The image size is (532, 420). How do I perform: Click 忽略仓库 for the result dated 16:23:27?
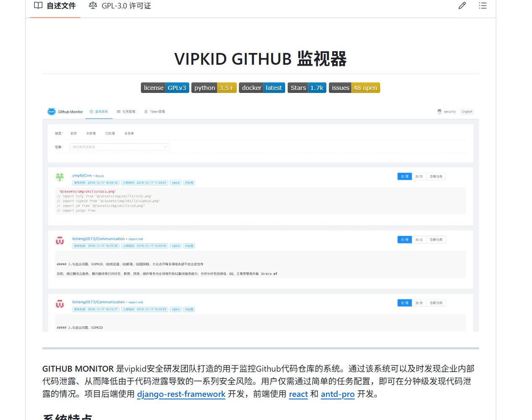[x=436, y=303]
